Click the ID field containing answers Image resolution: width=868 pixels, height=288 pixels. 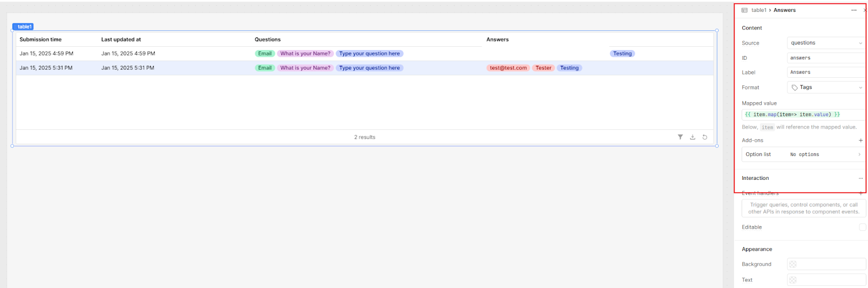(x=826, y=58)
